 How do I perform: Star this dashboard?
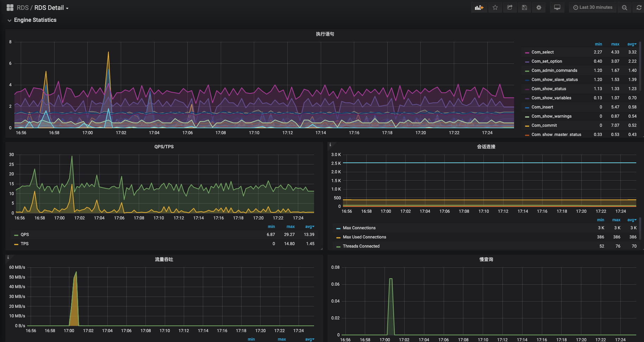pyautogui.click(x=495, y=7)
